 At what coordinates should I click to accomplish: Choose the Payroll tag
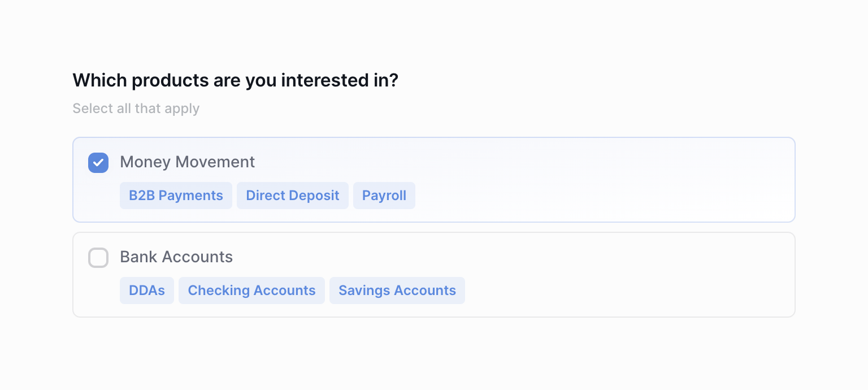click(x=384, y=196)
